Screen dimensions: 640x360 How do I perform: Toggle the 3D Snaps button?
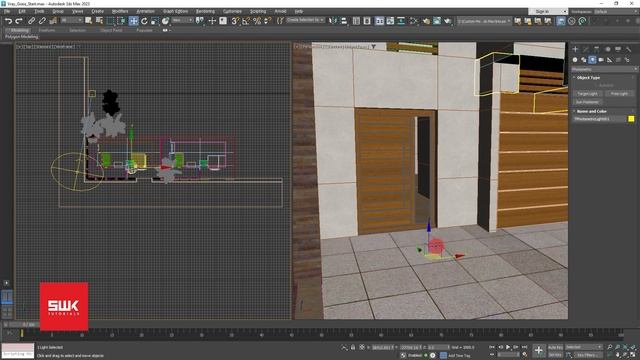point(235,21)
